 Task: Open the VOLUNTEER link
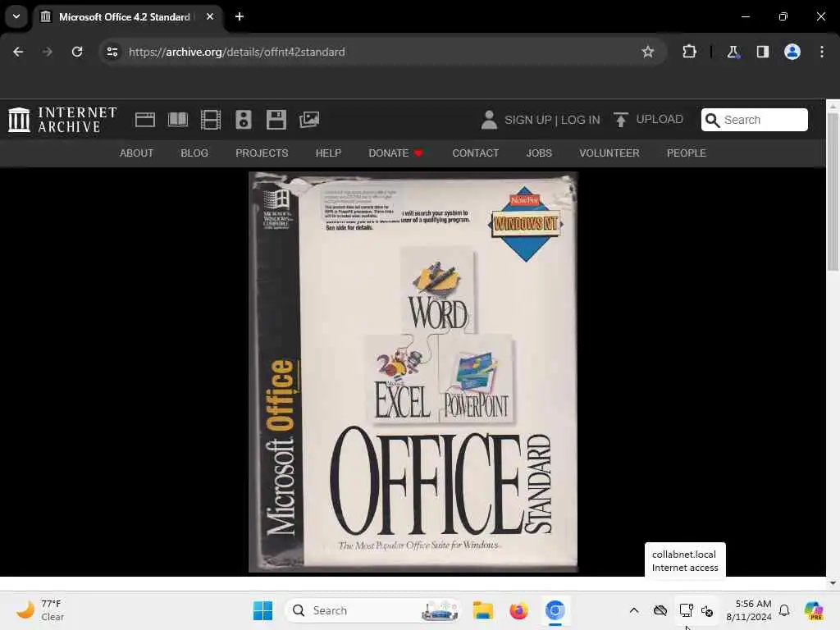tap(609, 153)
